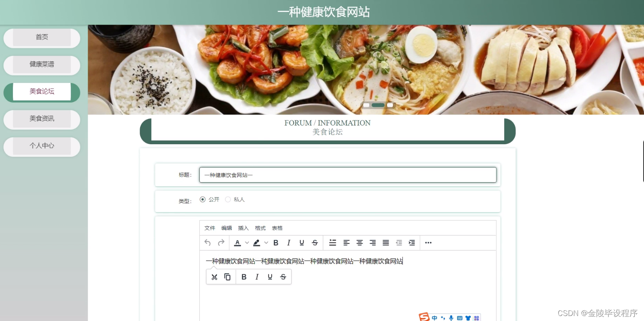This screenshot has height=321, width=644.
Task: Click the Sogou voice input microphone icon
Action: click(x=451, y=317)
